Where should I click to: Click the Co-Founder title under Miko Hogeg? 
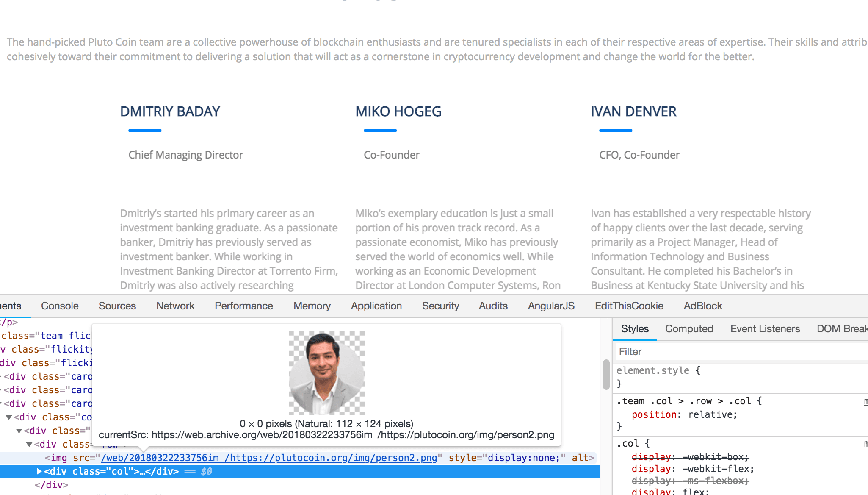point(392,155)
